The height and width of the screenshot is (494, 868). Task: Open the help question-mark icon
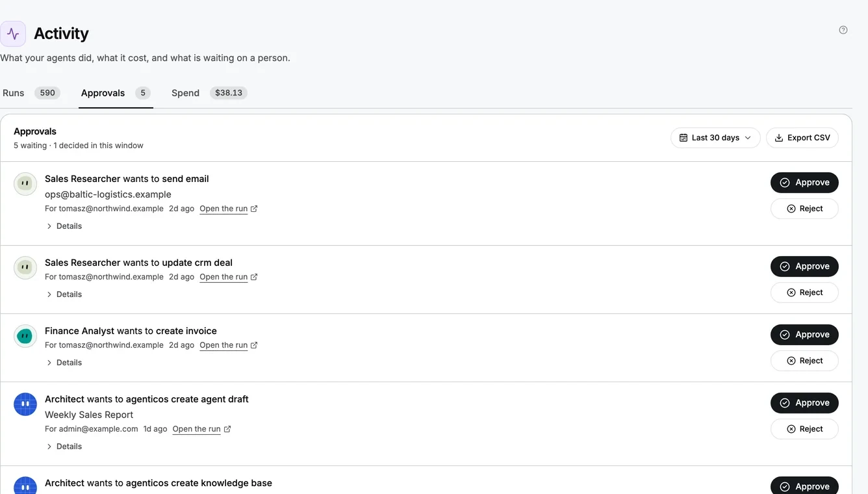tap(843, 30)
